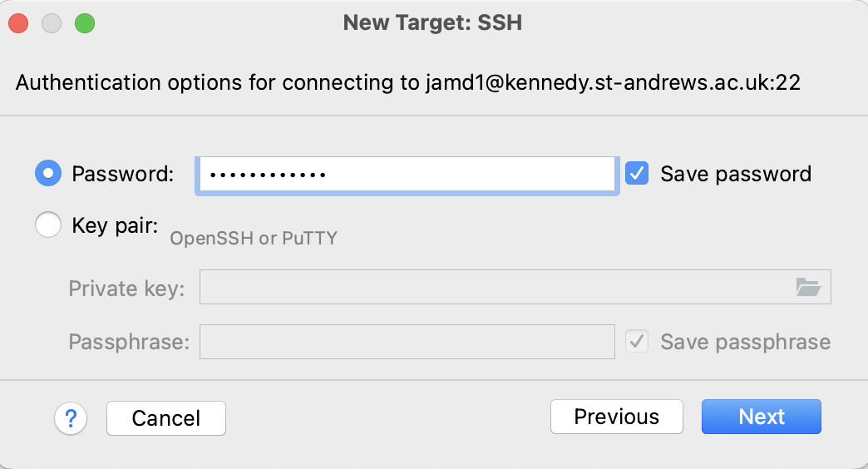The height and width of the screenshot is (469, 868).
Task: Click into the Private key path field
Action: (515, 287)
